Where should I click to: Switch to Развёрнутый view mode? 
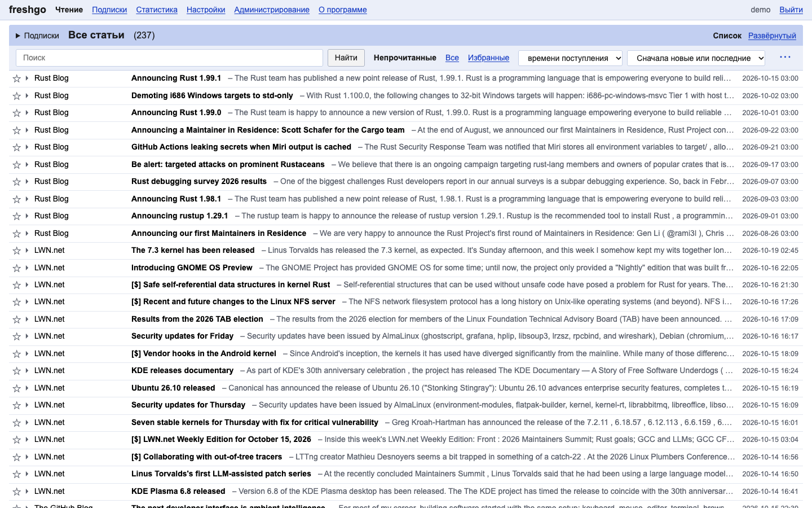tap(772, 36)
